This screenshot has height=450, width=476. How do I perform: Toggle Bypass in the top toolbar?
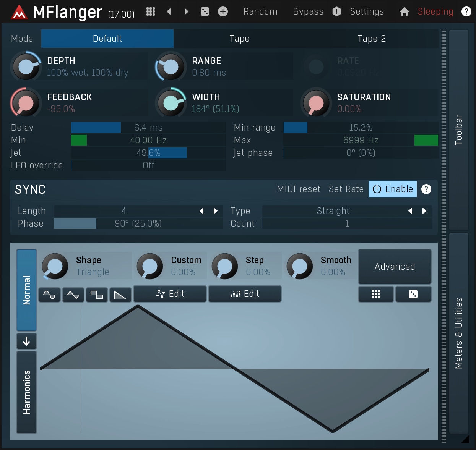coord(308,11)
